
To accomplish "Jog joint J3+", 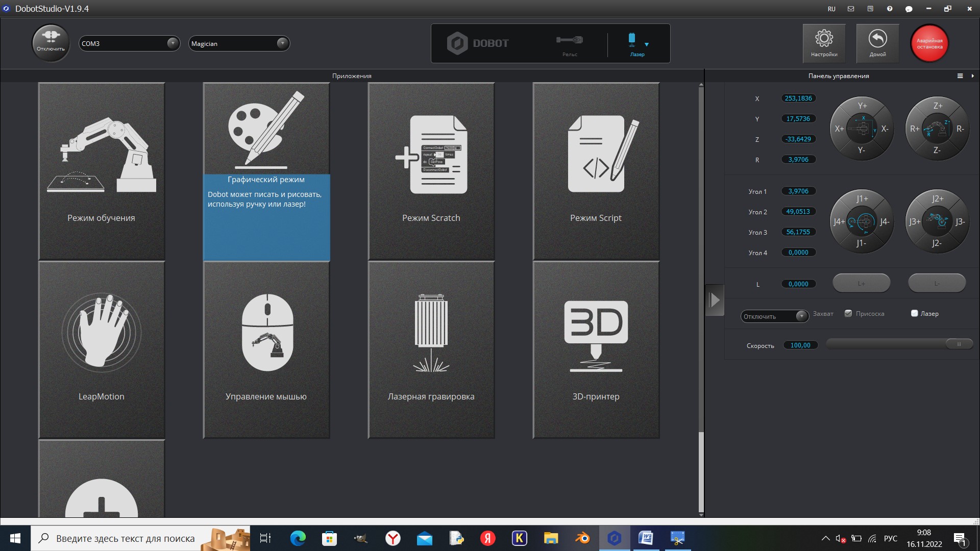I will point(915,221).
